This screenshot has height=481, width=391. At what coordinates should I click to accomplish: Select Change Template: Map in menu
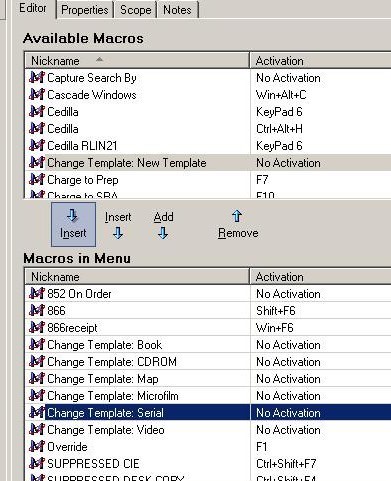[103, 379]
